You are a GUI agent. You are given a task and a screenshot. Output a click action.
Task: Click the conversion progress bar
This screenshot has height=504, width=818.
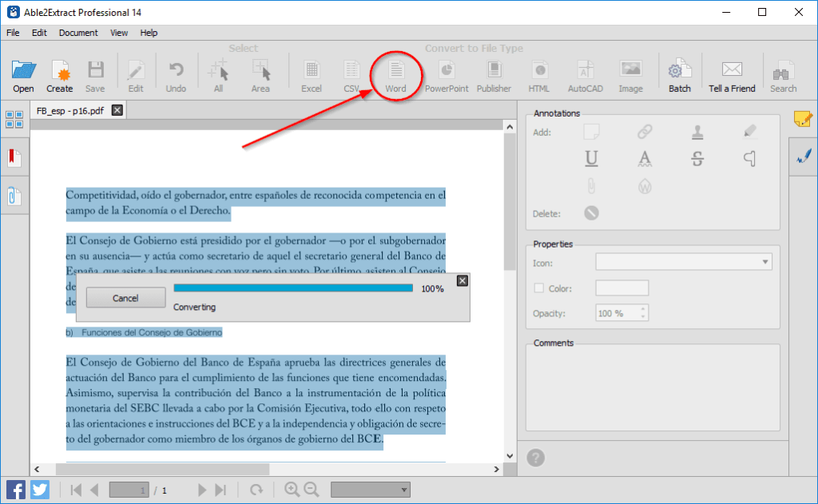point(292,288)
